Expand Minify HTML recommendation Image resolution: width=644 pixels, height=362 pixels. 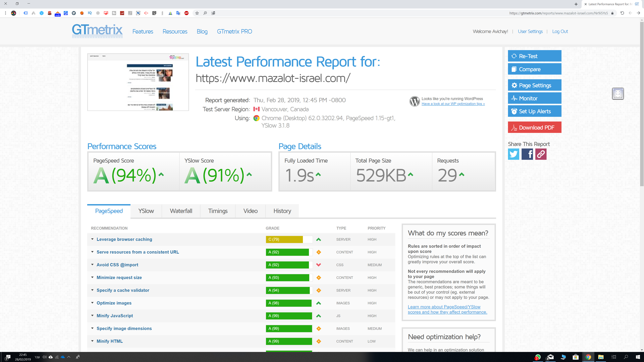(110, 341)
